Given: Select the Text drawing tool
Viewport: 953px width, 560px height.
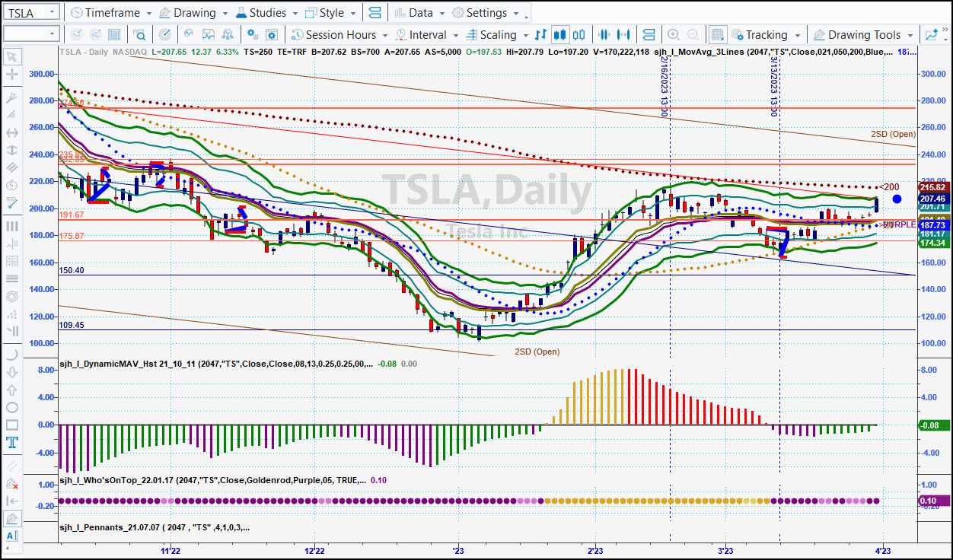Looking at the screenshot, I should click(12, 443).
